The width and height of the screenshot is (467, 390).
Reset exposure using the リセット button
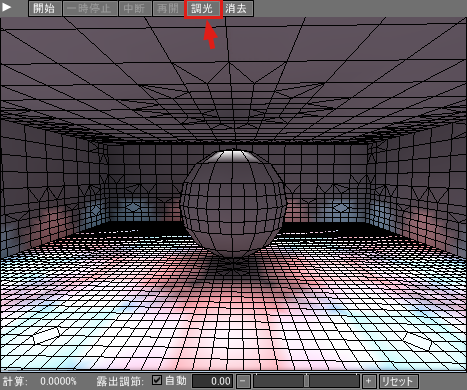(x=398, y=381)
